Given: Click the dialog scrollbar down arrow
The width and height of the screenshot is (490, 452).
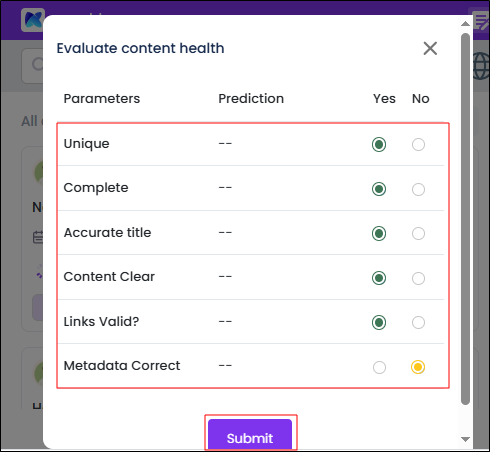Looking at the screenshot, I should [465, 440].
